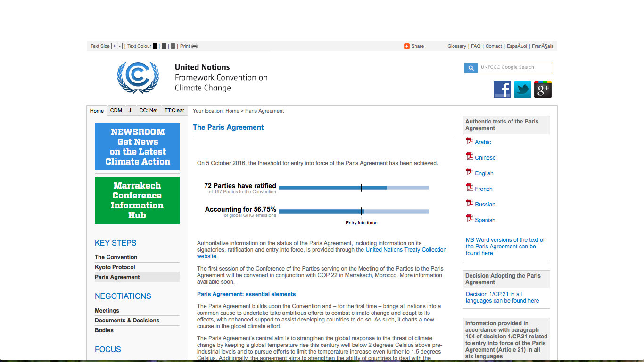
Task: Open the French text link
Action: pos(484,189)
